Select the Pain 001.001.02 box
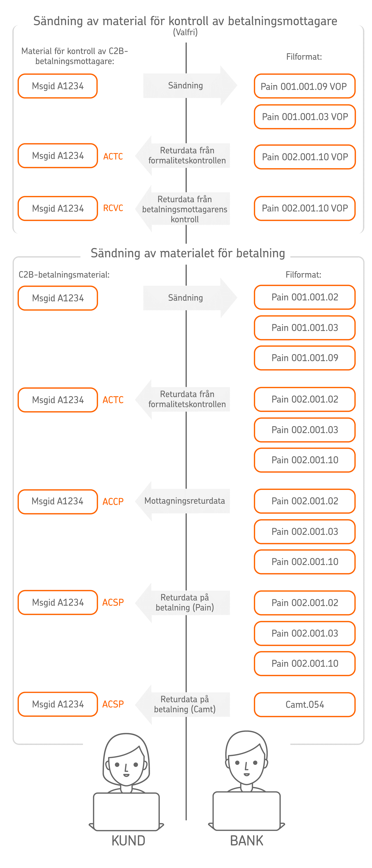 tap(304, 297)
